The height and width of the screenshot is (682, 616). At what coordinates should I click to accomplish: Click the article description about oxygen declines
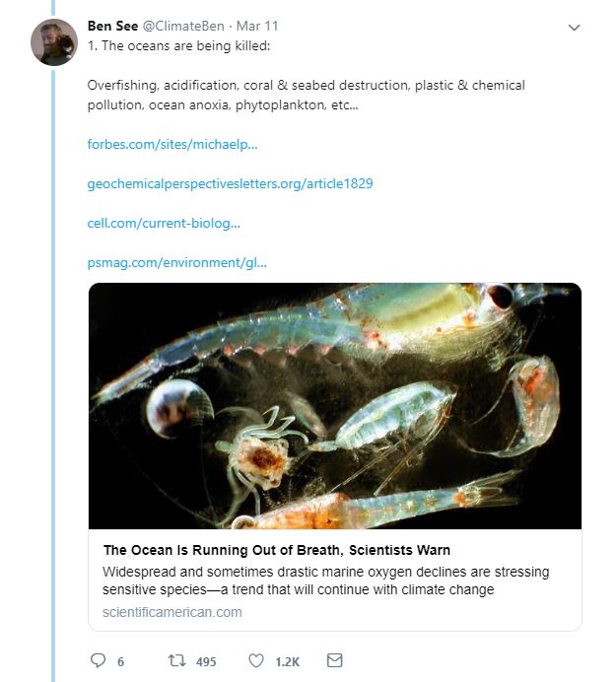coord(325,580)
